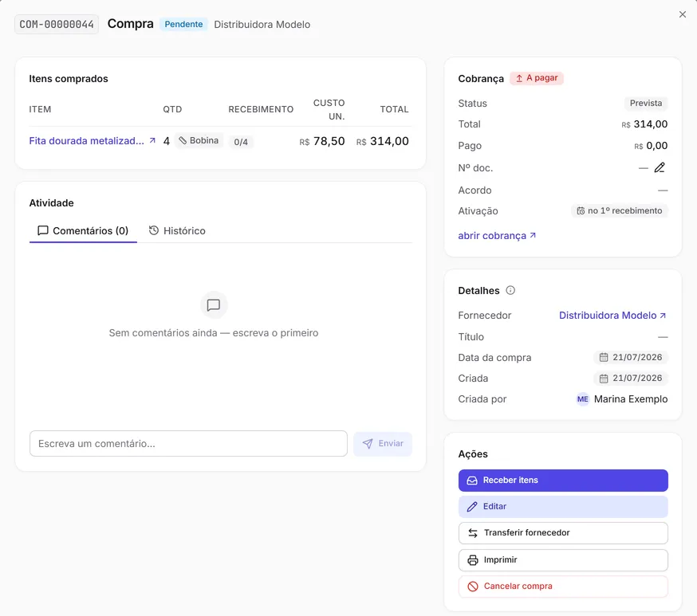Click the empty comments speech bubble icon
The width and height of the screenshot is (697, 616).
[214, 305]
